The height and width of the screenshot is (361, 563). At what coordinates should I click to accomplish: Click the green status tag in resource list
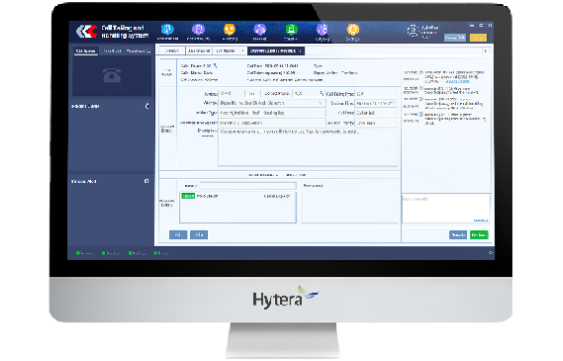point(188,196)
